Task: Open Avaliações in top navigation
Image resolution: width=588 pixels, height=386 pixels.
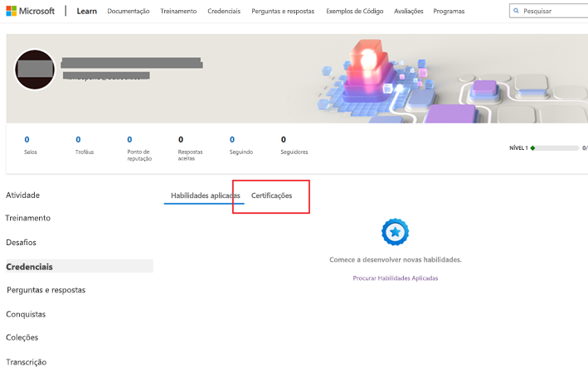Action: 408,12
